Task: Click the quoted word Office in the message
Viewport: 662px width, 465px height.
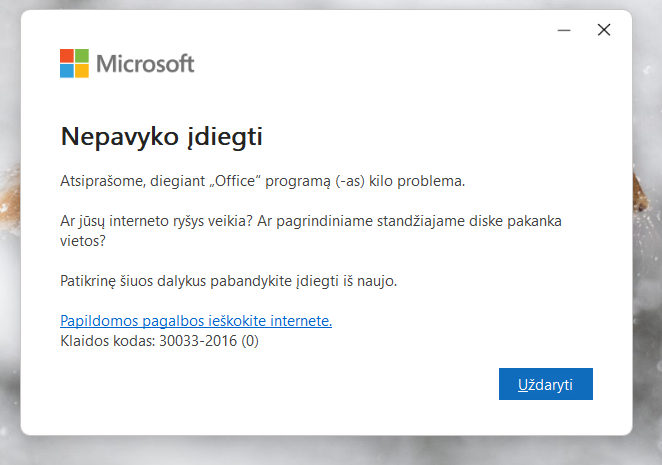Action: pos(235,181)
